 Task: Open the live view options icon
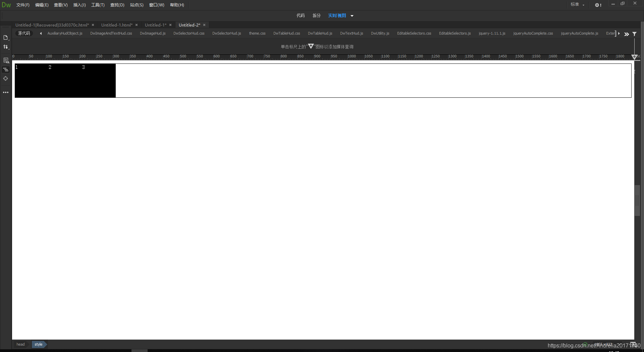(x=6, y=60)
